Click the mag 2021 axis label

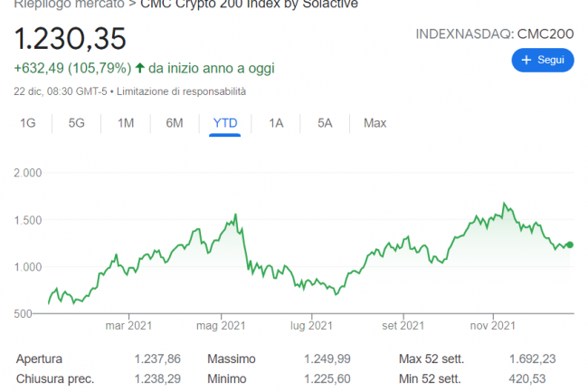click(222, 325)
